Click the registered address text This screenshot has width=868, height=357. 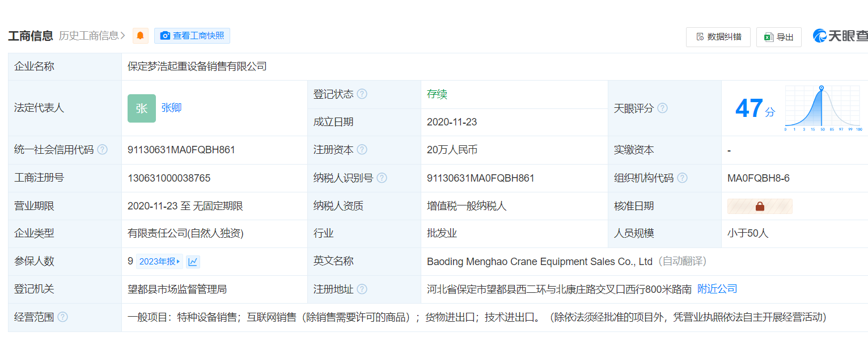tap(559, 289)
